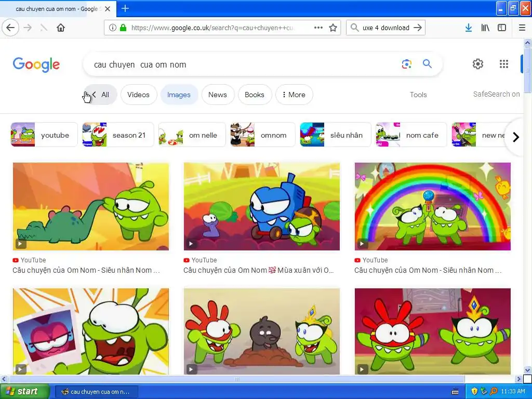Screen dimensions: 532x399
Task: Open superhero Om Nom pair on red thumbnail
Action: [x=433, y=331]
